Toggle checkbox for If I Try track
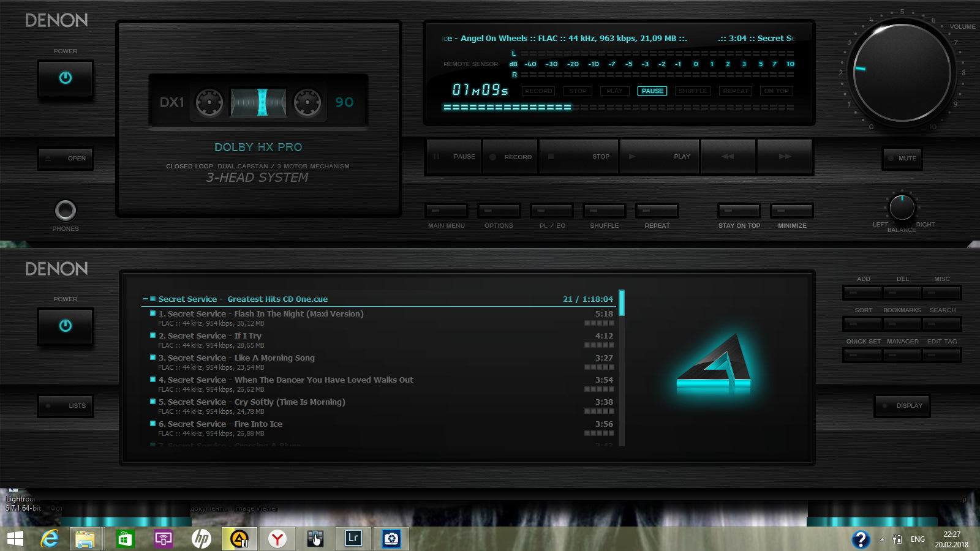 153,335
